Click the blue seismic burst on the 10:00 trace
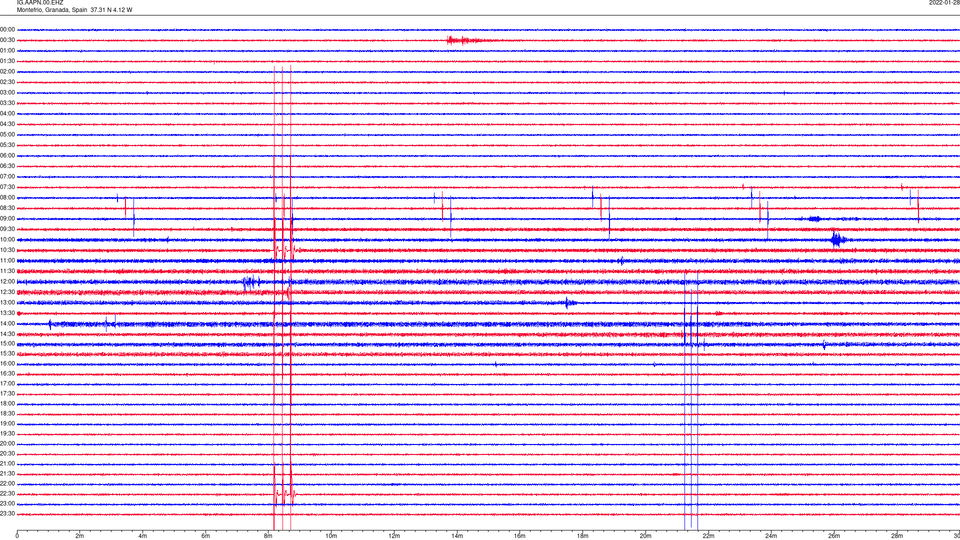This screenshot has width=960, height=540. point(838,239)
